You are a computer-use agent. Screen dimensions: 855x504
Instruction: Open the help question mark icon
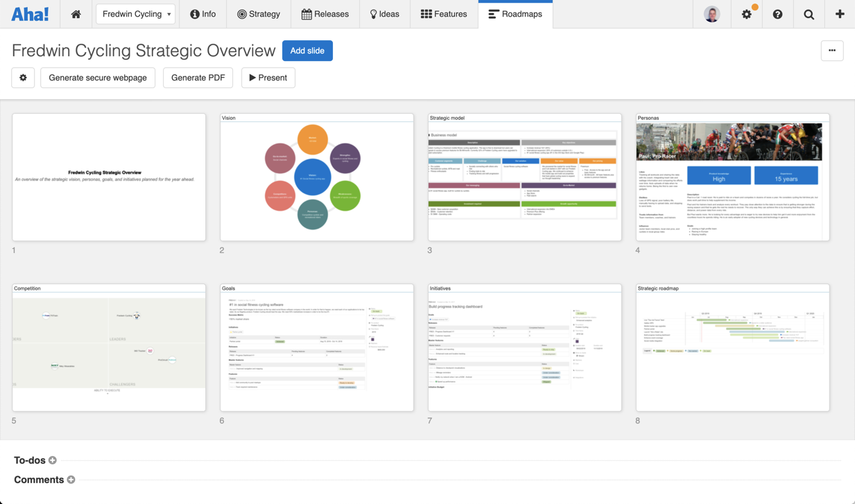[777, 14]
